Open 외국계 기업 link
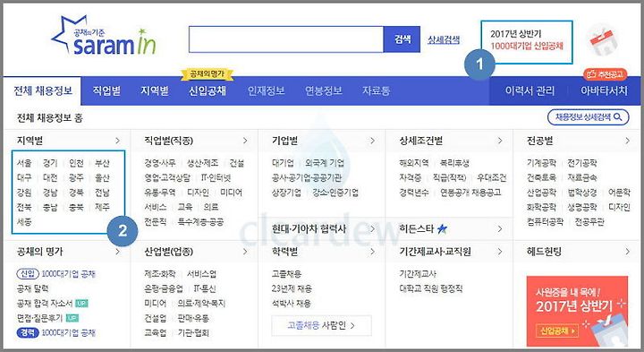The height and width of the screenshot is (352, 644). click(325, 163)
